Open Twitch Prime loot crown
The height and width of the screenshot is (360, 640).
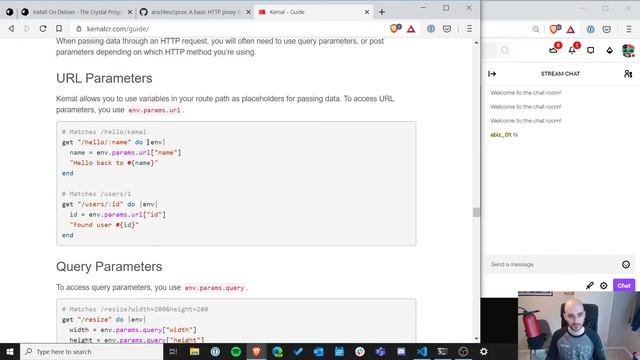[x=554, y=50]
